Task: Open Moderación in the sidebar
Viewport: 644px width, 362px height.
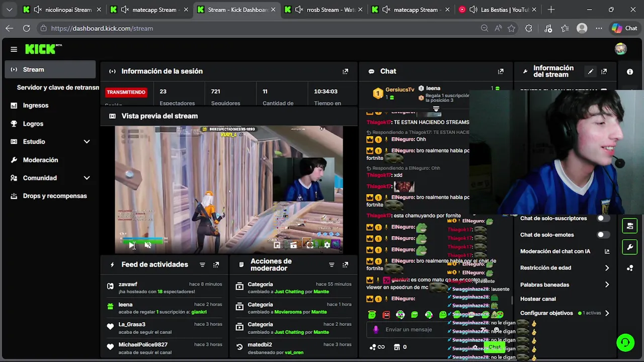Action: pyautogui.click(x=40, y=160)
